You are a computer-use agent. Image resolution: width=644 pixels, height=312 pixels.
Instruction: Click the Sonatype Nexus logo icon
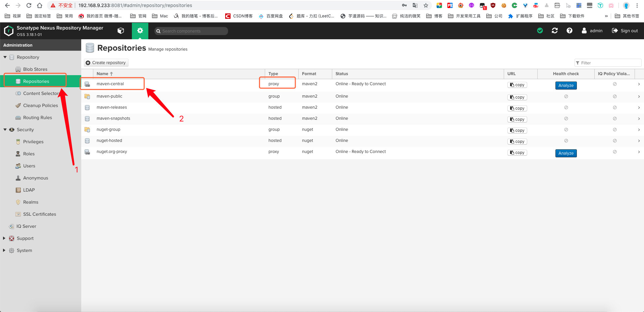pyautogui.click(x=8, y=31)
